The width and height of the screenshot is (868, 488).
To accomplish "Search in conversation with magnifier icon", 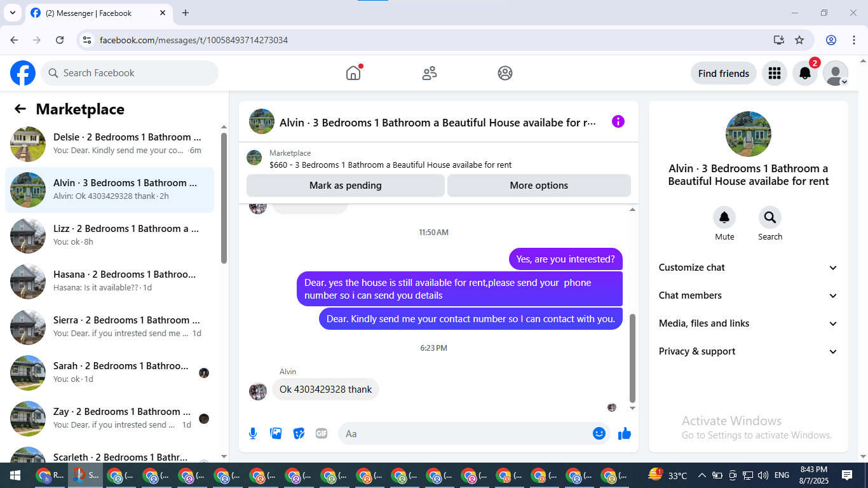I will 770,217.
